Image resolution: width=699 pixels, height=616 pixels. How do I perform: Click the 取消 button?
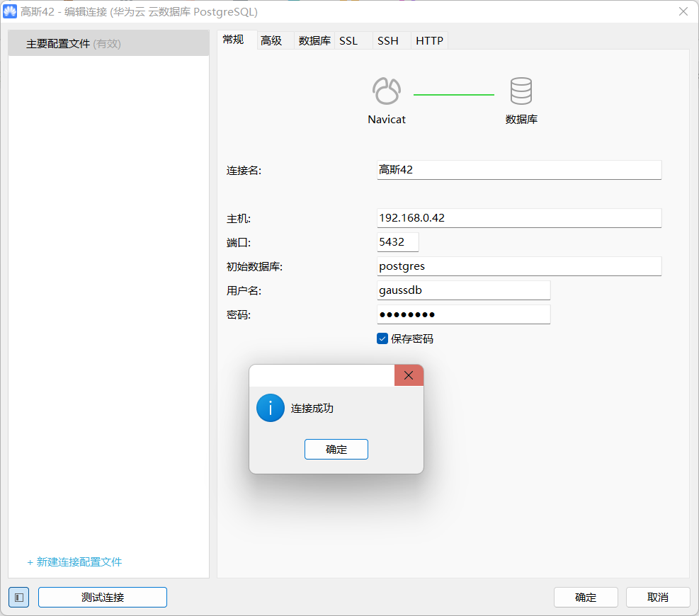(658, 598)
